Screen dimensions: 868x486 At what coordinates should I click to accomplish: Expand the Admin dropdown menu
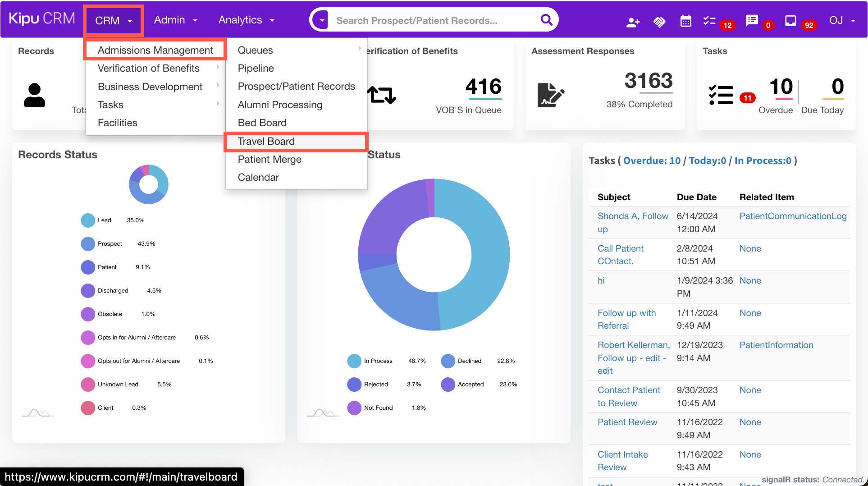click(x=175, y=20)
